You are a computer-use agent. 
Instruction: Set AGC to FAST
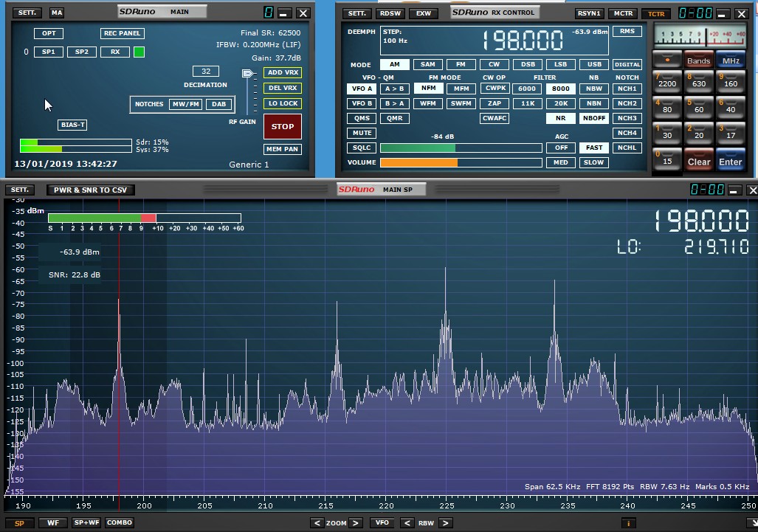(594, 148)
